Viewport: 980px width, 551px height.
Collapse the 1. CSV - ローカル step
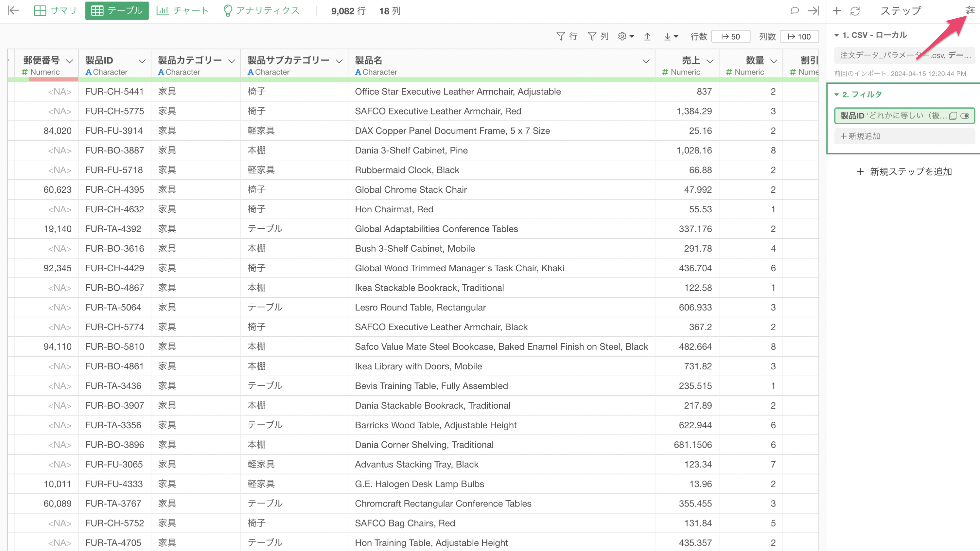coord(837,35)
